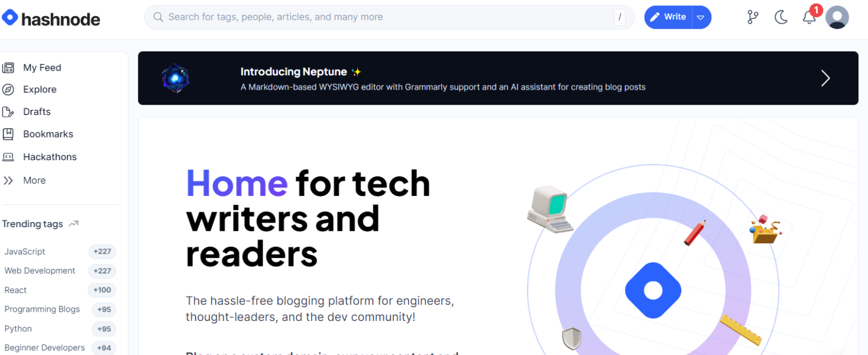Image resolution: width=868 pixels, height=355 pixels.
Task: Click the +95 badge next to Python
Action: pos(104,328)
